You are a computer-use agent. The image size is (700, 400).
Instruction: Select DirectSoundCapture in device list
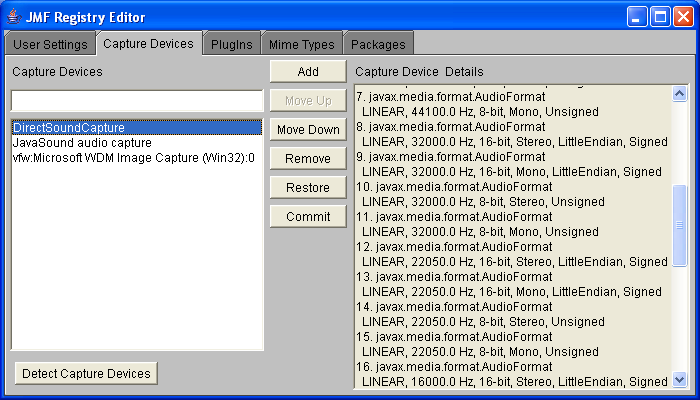point(137,128)
